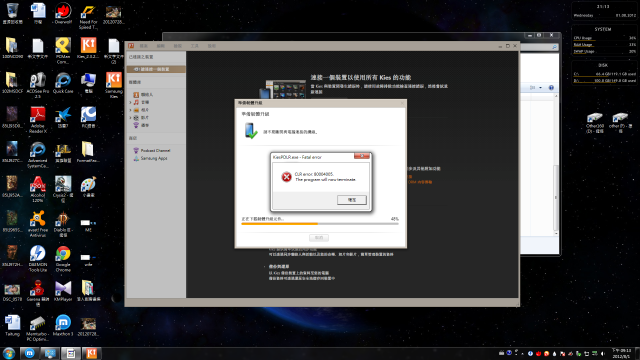Click the Windows Start button
640x360 pixels.
click(9, 353)
